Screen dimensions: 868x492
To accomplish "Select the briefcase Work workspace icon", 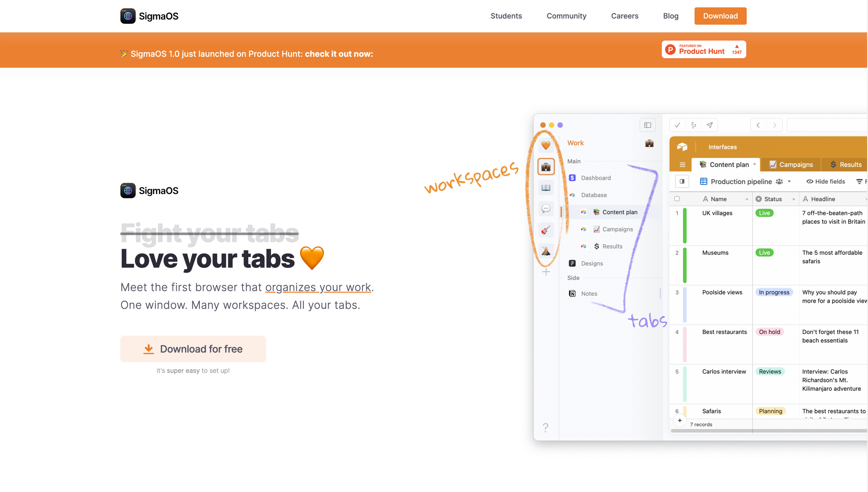I will pos(546,167).
